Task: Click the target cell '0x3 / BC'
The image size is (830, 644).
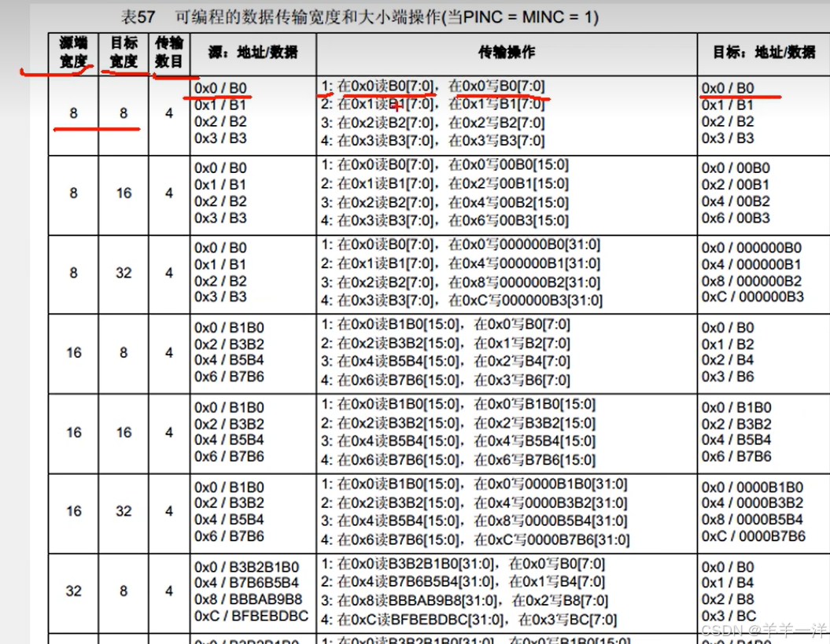Action: [729, 616]
